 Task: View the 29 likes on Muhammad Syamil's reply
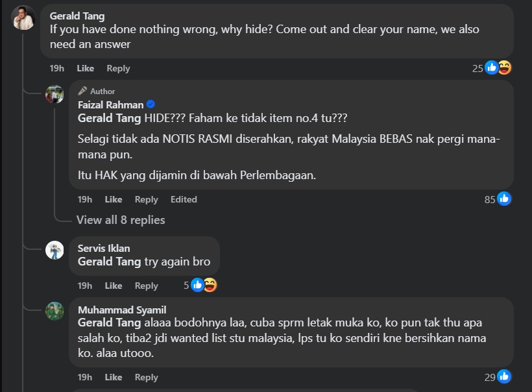pos(498,376)
